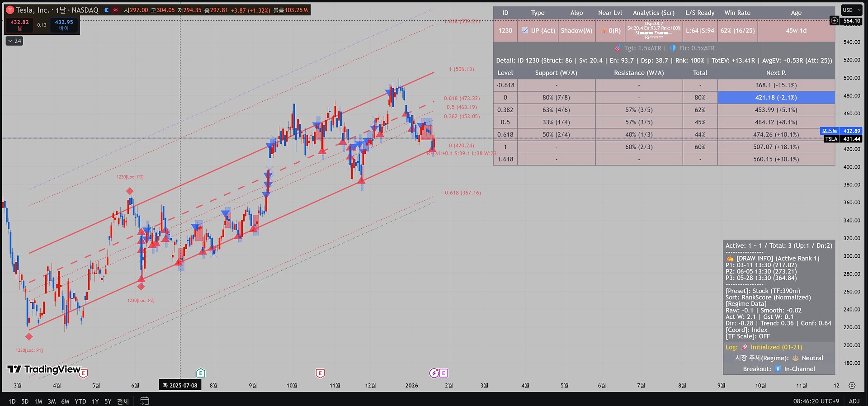Open the price scale settings gear

pos(852,386)
